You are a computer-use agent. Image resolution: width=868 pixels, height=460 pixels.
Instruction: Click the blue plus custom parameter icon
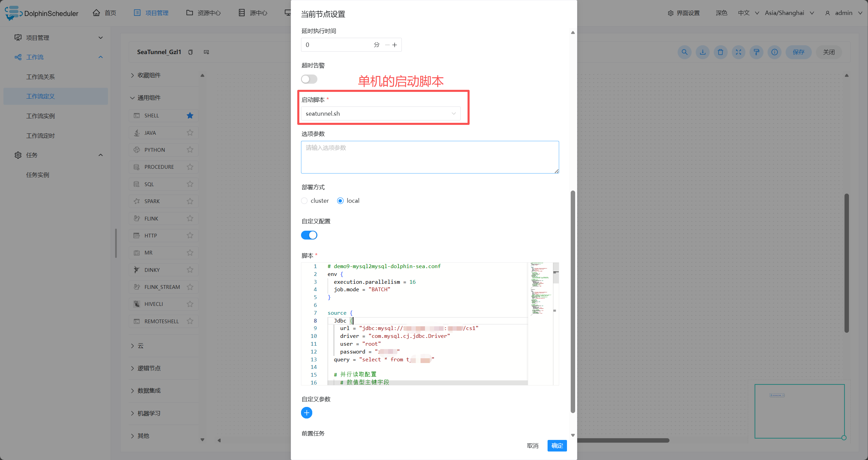(306, 413)
